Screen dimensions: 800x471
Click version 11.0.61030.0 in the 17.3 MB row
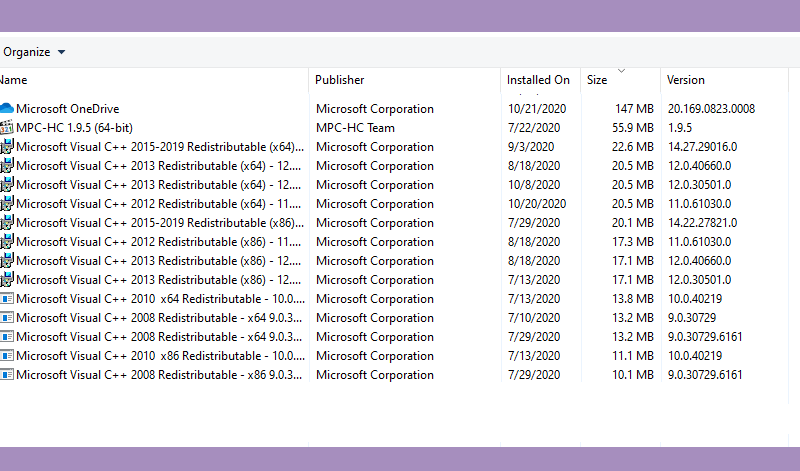[x=699, y=242]
